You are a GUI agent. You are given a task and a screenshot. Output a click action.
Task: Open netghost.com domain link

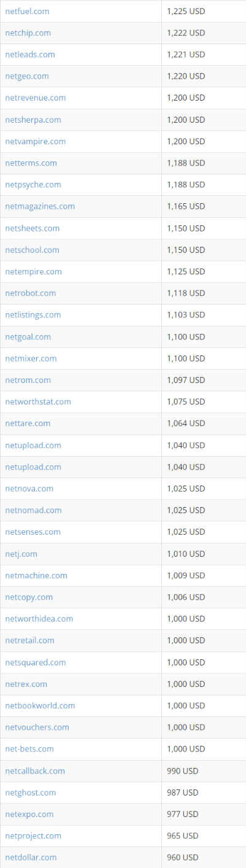[30, 792]
